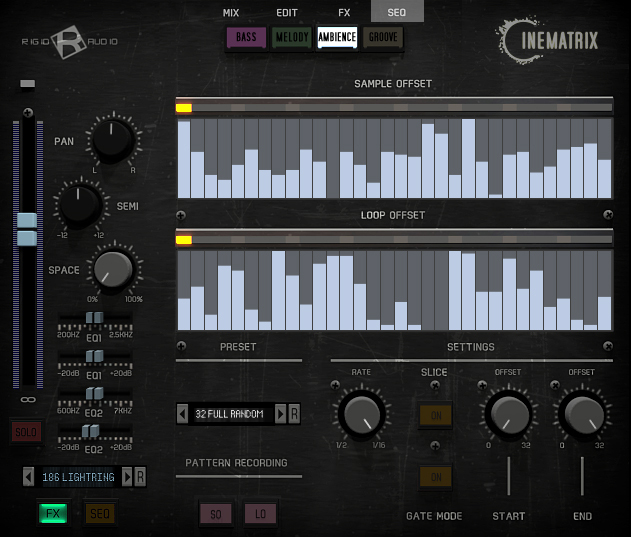Go to next preset after 32 Full Random
The width and height of the screenshot is (631, 537).
[280, 414]
